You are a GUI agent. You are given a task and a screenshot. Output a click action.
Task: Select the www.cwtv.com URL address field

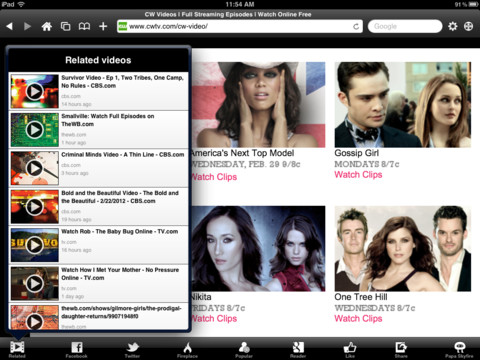click(x=240, y=26)
